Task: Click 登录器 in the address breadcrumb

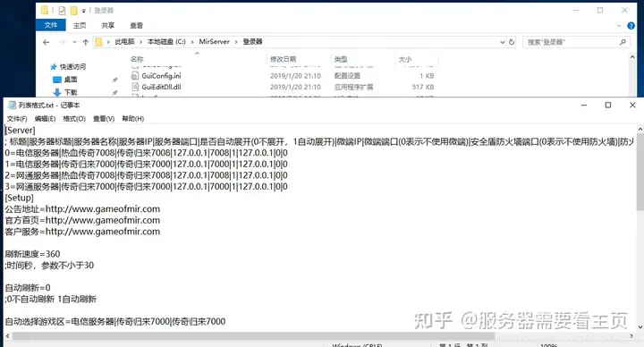Action: tap(252, 41)
